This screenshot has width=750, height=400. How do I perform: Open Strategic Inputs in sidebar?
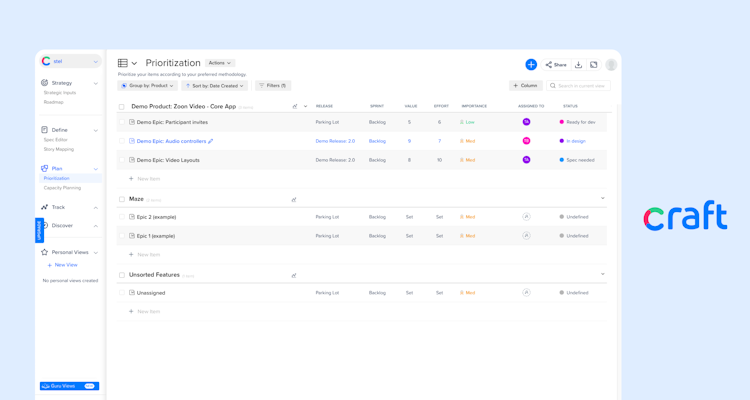pos(60,93)
